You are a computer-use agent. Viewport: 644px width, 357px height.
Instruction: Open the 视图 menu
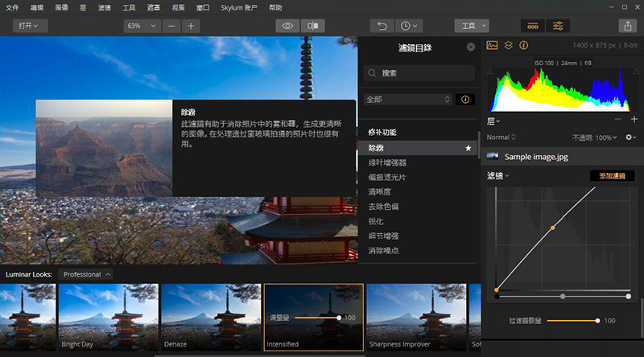[178, 7]
